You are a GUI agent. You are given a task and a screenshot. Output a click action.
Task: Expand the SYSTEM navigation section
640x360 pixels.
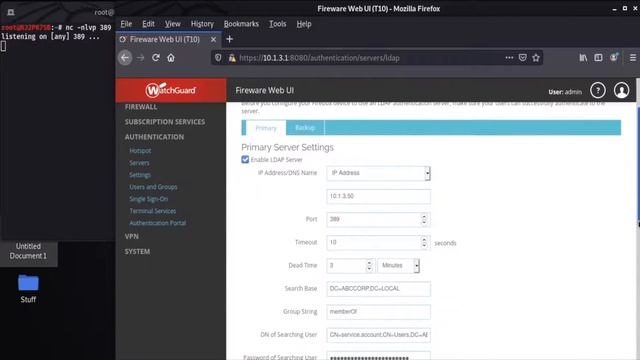[137, 251]
